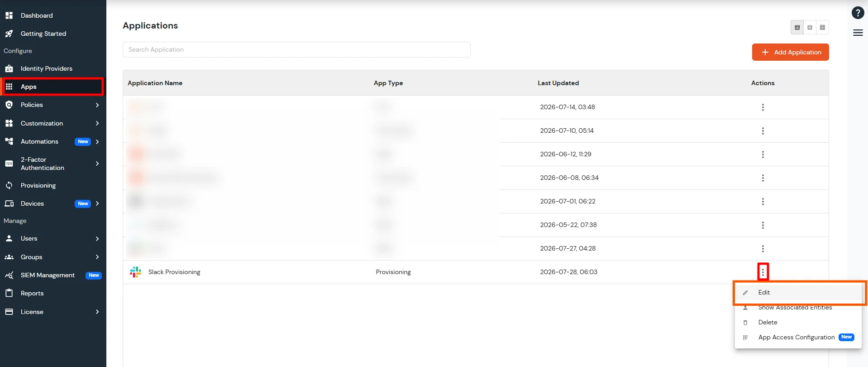Click the Add Application button
Viewport: 868px width, 367px height.
pyautogui.click(x=790, y=52)
